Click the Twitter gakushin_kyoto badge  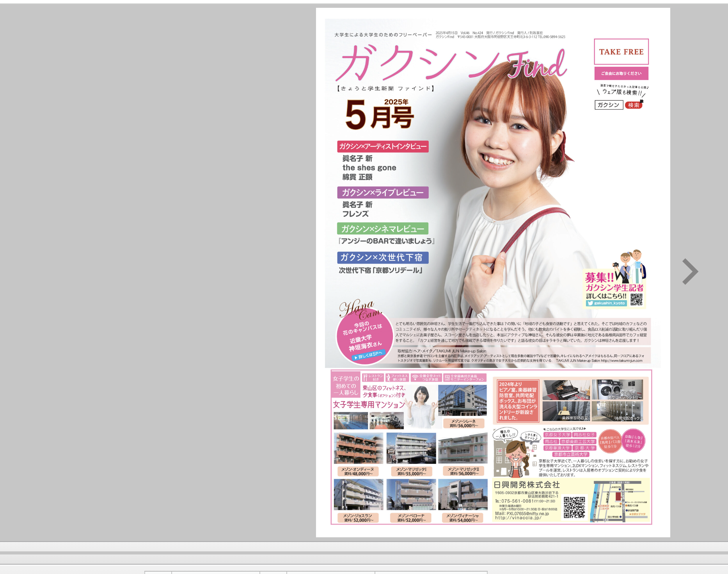[606, 303]
